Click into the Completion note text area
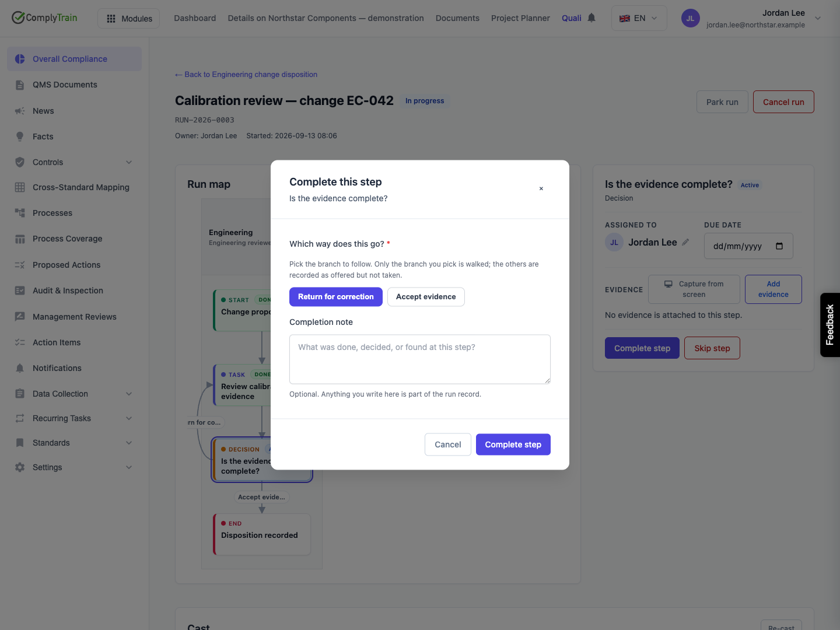 (420, 359)
